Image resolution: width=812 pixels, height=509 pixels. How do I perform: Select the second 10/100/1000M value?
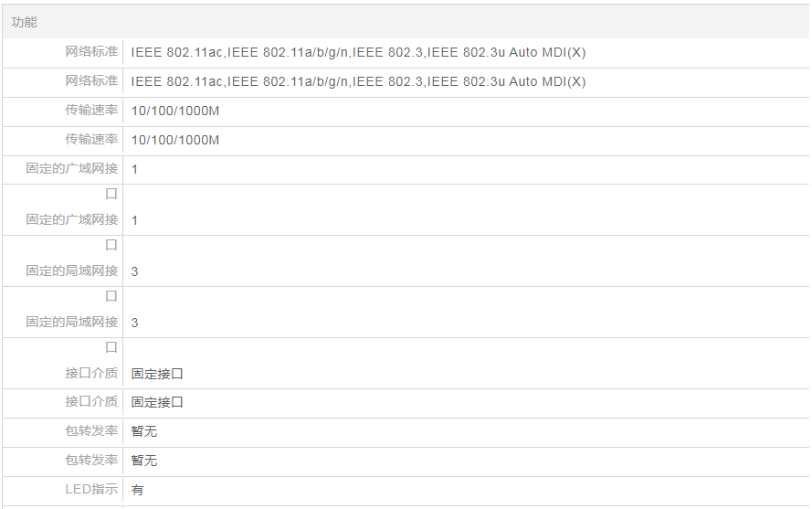[x=175, y=141]
